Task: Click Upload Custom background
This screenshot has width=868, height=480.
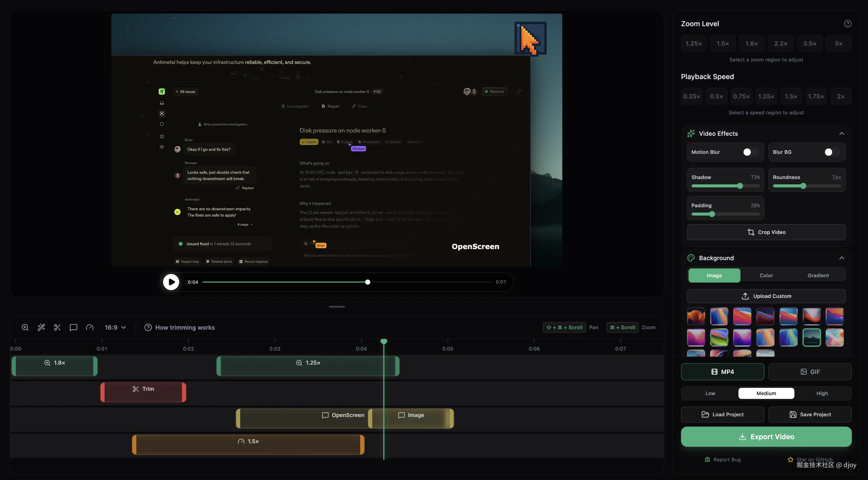Action: point(766,296)
